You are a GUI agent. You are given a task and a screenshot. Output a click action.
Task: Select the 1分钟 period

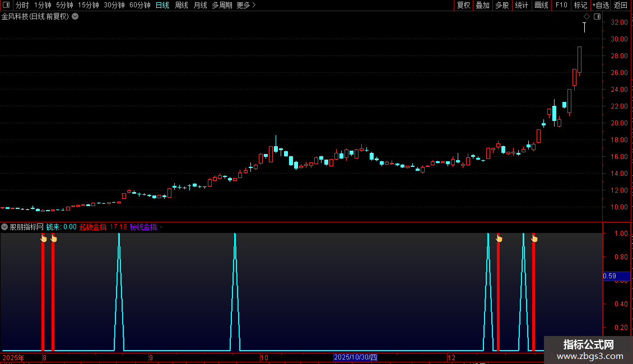click(x=43, y=5)
